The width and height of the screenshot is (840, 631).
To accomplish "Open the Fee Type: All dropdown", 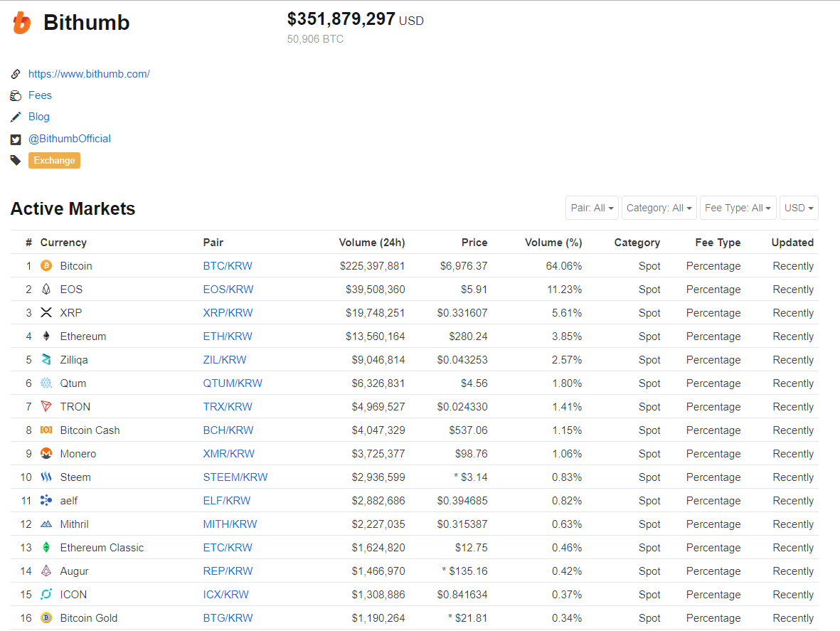I will pos(738,208).
